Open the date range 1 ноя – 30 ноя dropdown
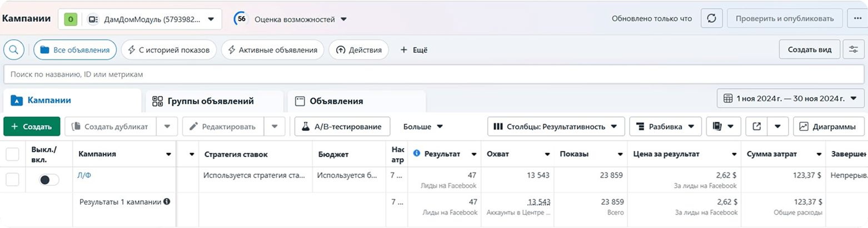Image resolution: width=868 pixels, height=228 pixels. (x=790, y=99)
